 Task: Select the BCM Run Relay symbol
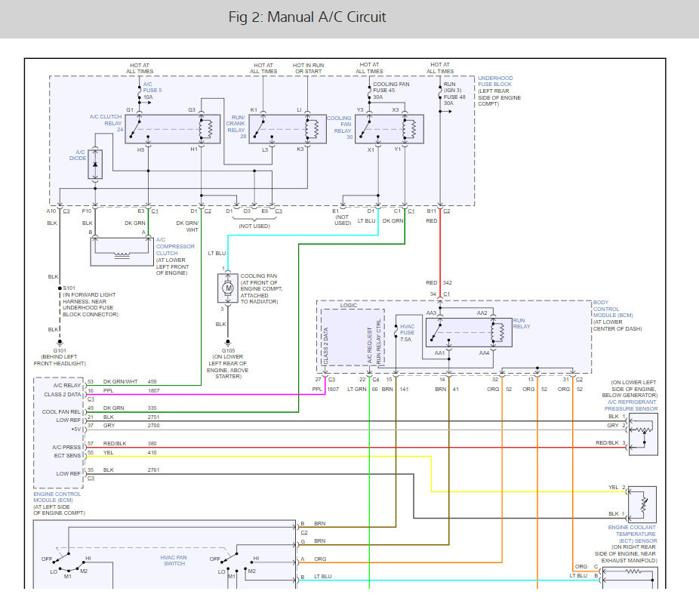point(468,331)
